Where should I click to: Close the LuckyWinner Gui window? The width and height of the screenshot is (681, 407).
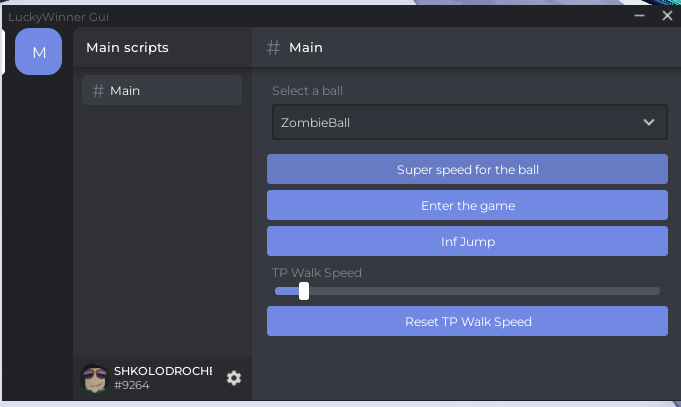(667, 15)
